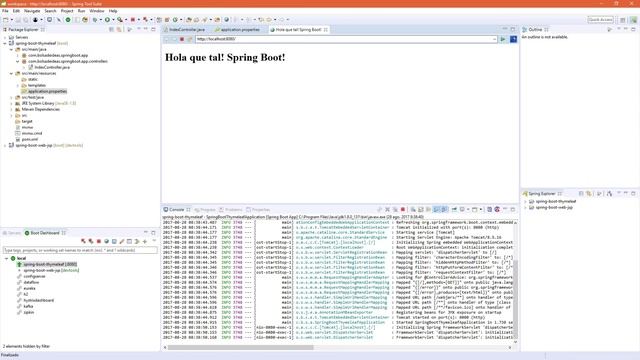
Task: Collapse the src/main/java folder
Action: coord(11,49)
